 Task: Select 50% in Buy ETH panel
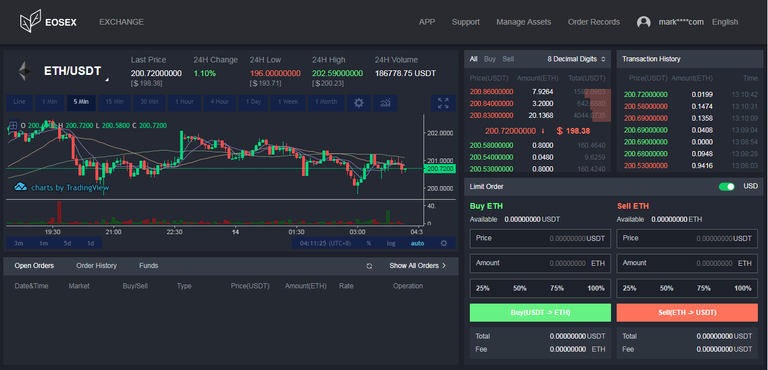tap(520, 288)
